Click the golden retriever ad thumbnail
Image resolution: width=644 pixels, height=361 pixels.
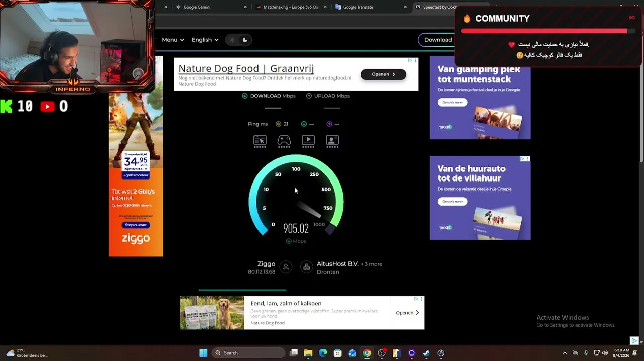pyautogui.click(x=212, y=313)
